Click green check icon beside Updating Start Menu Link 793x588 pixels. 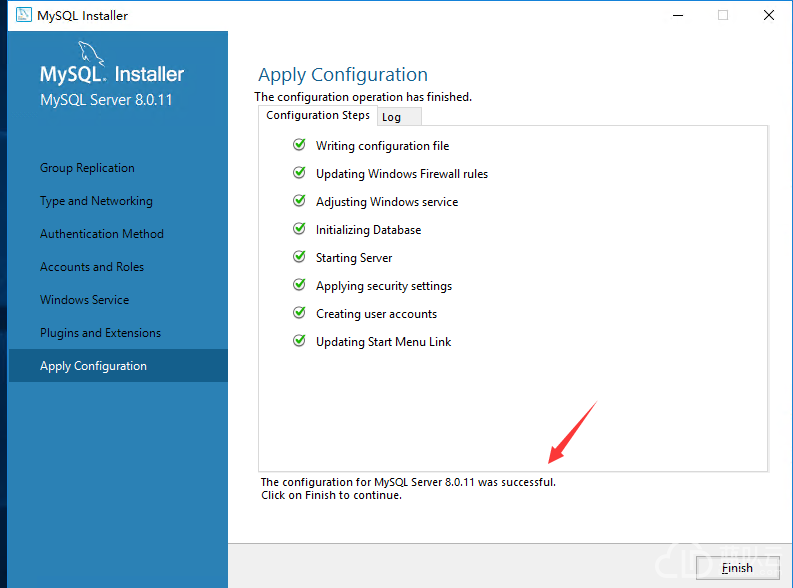[299, 341]
